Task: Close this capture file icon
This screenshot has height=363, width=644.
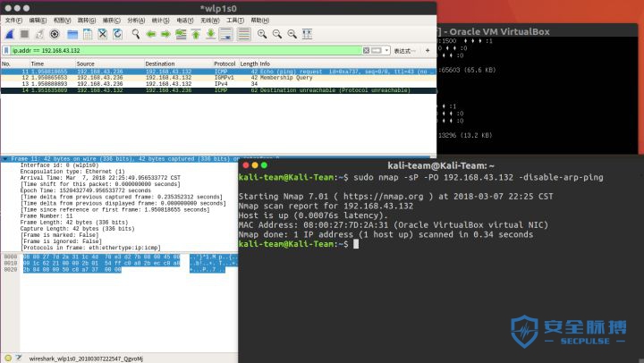Action: 102,34
